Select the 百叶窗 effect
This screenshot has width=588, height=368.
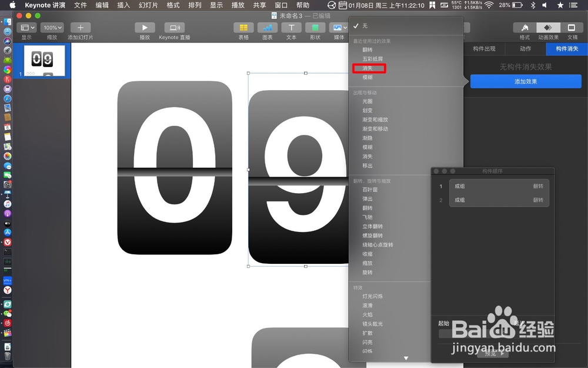(x=370, y=190)
